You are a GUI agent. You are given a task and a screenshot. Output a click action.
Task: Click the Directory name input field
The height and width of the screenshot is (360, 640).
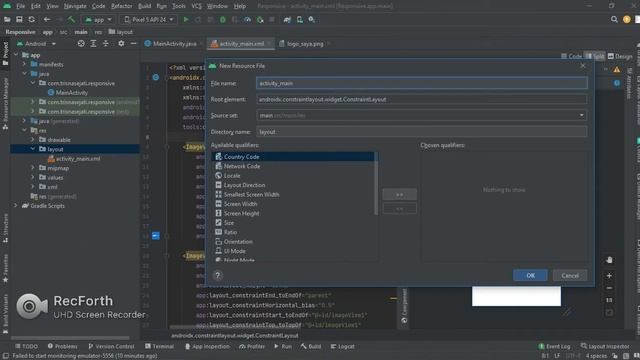422,132
